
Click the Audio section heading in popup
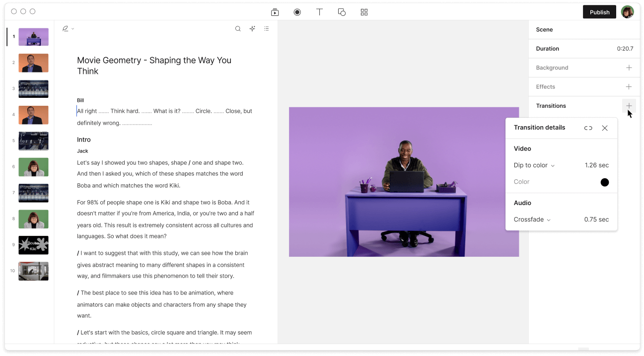522,203
